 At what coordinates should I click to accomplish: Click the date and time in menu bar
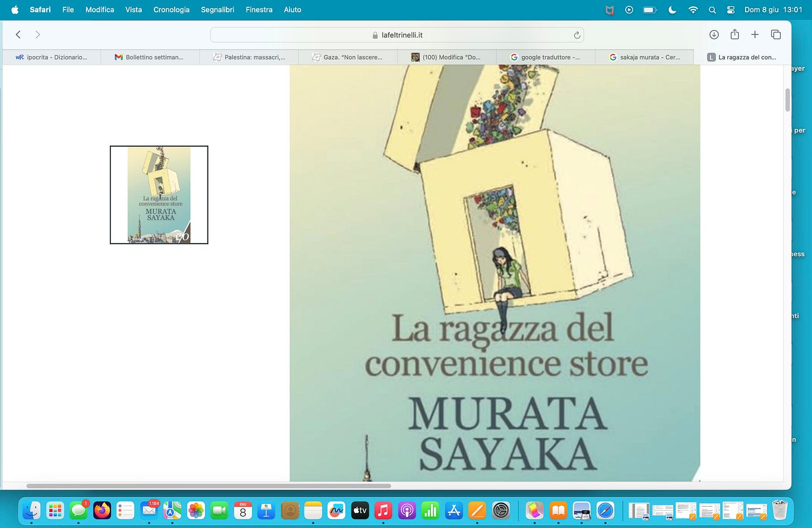[x=773, y=9]
